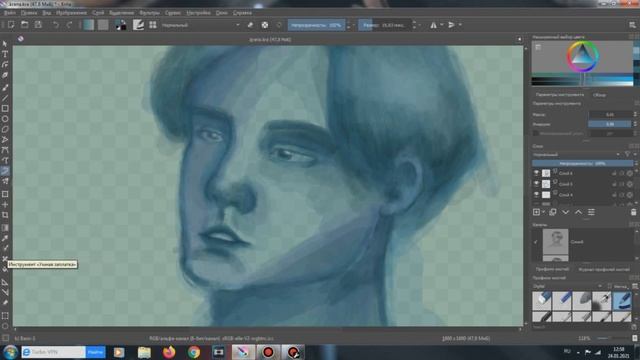Open the File menu
Image resolution: width=640 pixels, height=360 pixels.
pyautogui.click(x=9, y=13)
